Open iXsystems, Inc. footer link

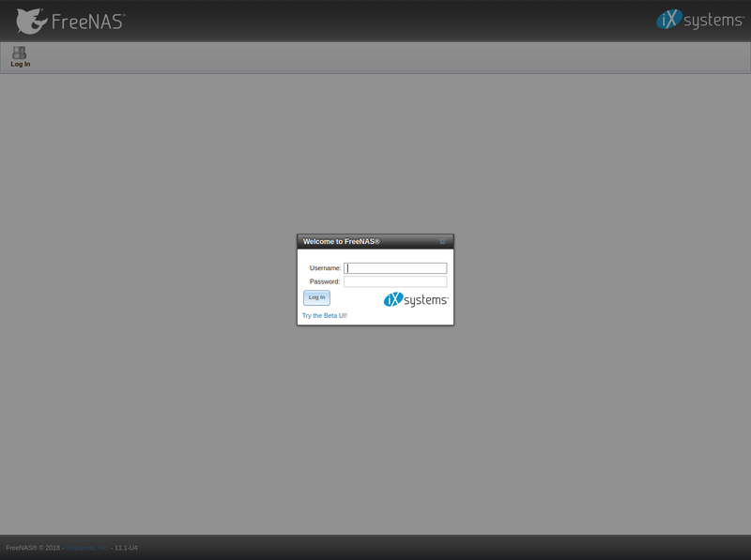coord(86,548)
